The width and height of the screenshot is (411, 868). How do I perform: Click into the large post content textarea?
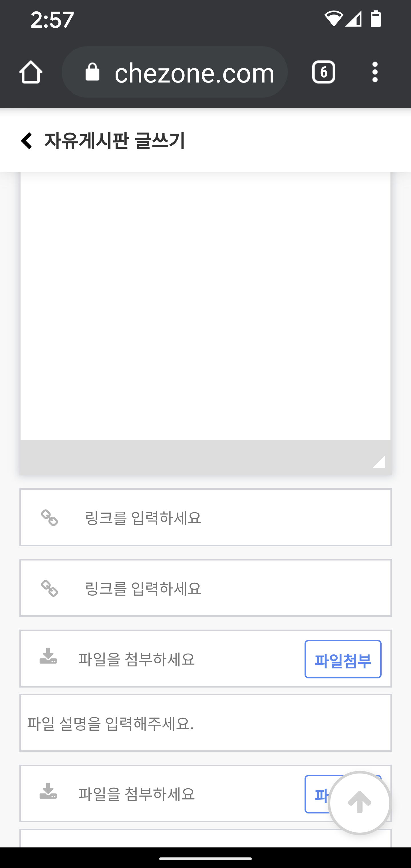205,306
